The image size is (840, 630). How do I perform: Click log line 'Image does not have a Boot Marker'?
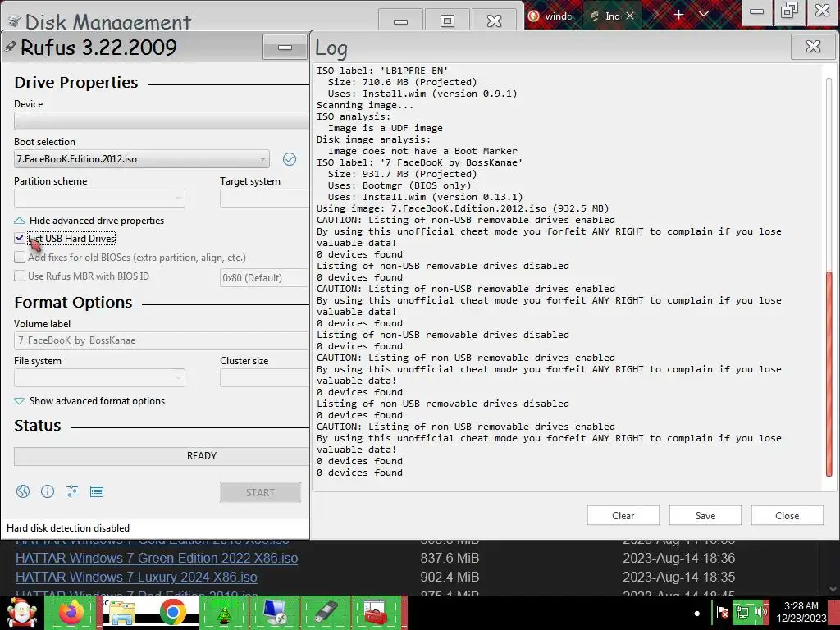tap(422, 151)
